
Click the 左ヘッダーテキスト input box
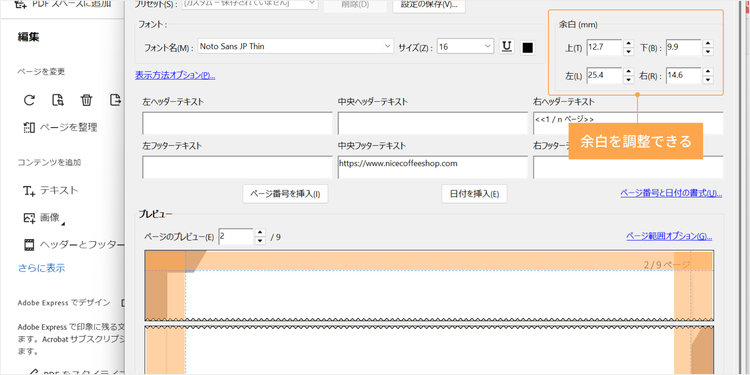[x=237, y=123]
